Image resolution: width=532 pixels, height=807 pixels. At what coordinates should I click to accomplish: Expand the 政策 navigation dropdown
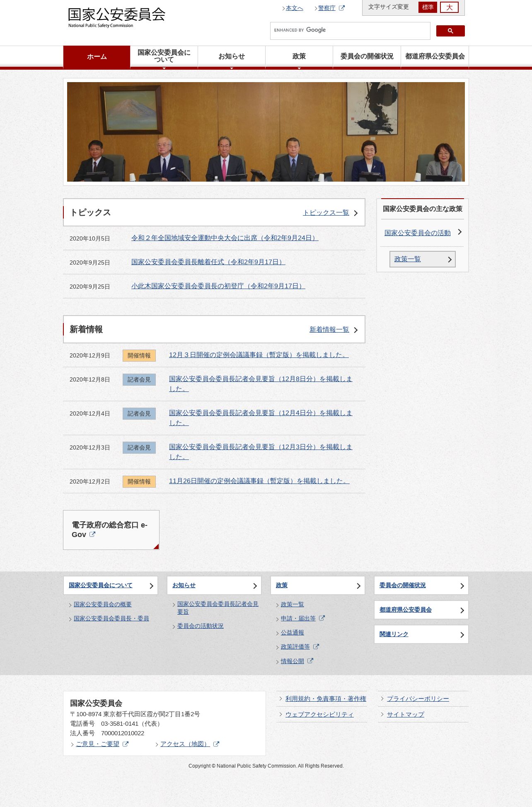[x=299, y=56]
